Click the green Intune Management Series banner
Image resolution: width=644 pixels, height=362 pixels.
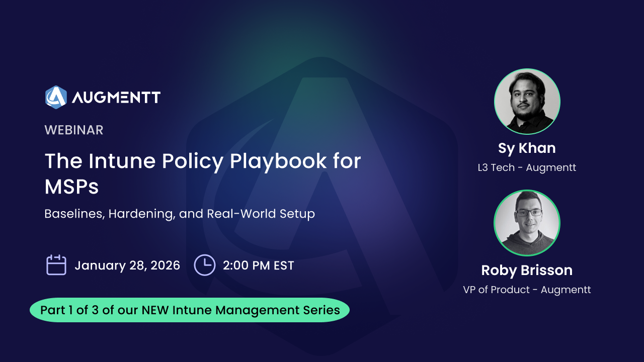click(190, 310)
